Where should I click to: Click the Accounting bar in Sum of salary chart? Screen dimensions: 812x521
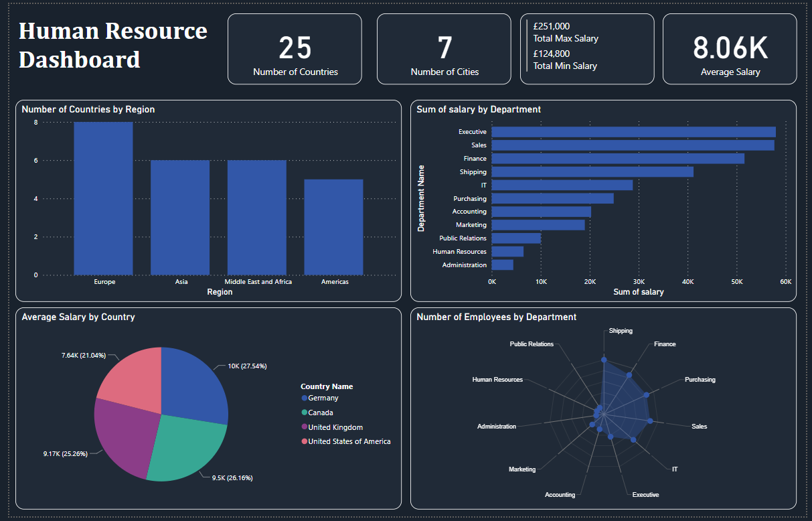542,212
